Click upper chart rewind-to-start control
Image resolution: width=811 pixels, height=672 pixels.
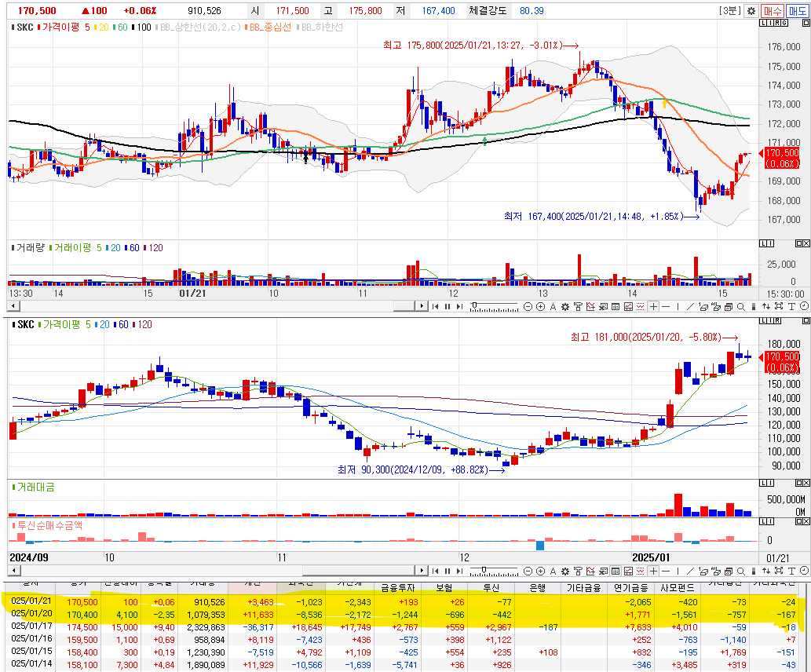click(435, 307)
